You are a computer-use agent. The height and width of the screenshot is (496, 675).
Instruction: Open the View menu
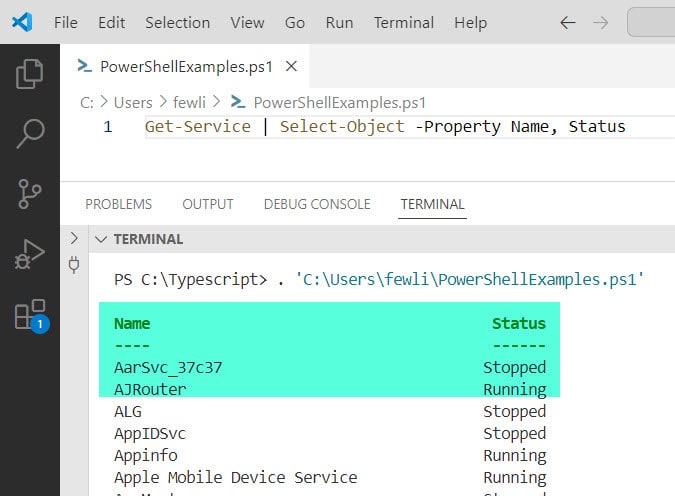[x=247, y=22]
